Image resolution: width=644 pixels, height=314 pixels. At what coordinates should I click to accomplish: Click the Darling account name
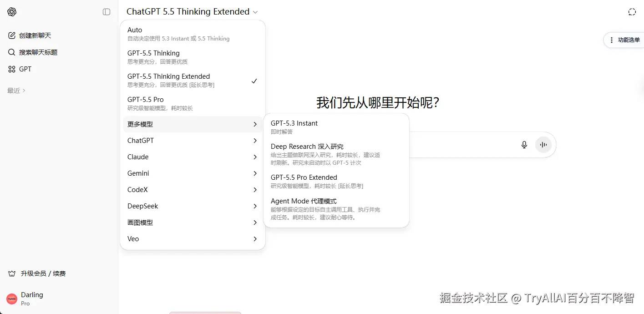[x=32, y=295]
